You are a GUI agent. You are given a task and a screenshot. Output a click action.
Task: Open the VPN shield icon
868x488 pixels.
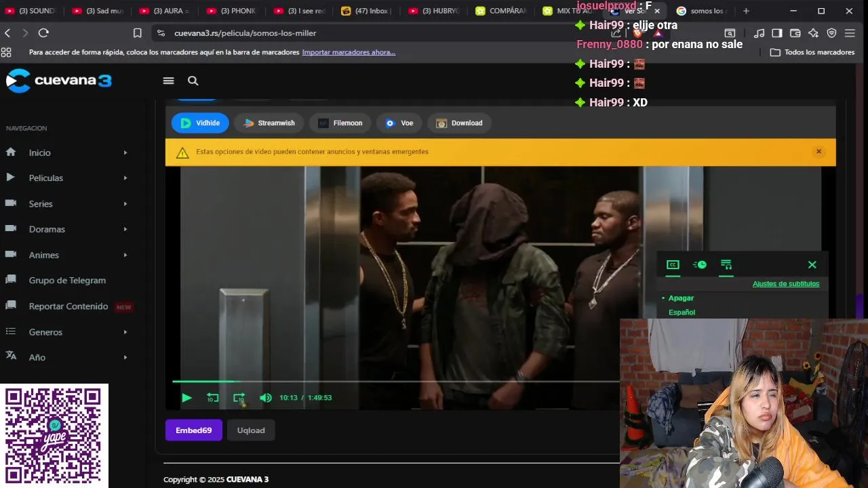831,33
